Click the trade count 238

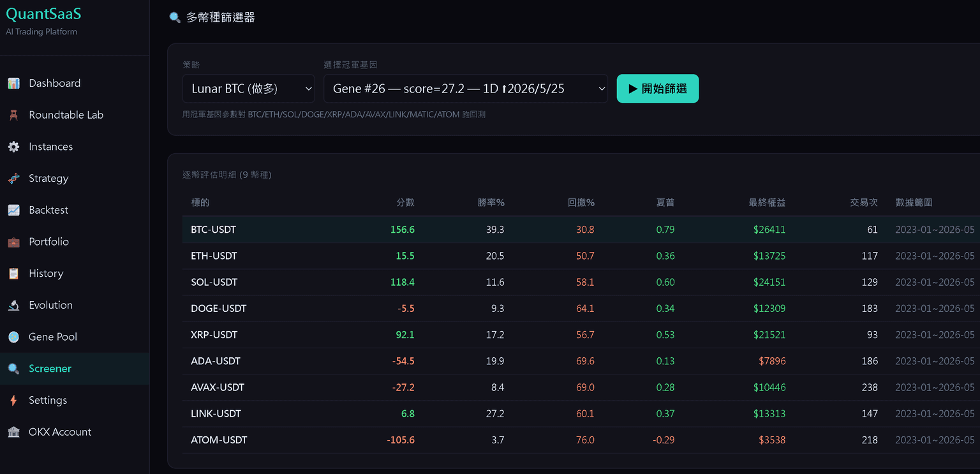coord(870,387)
